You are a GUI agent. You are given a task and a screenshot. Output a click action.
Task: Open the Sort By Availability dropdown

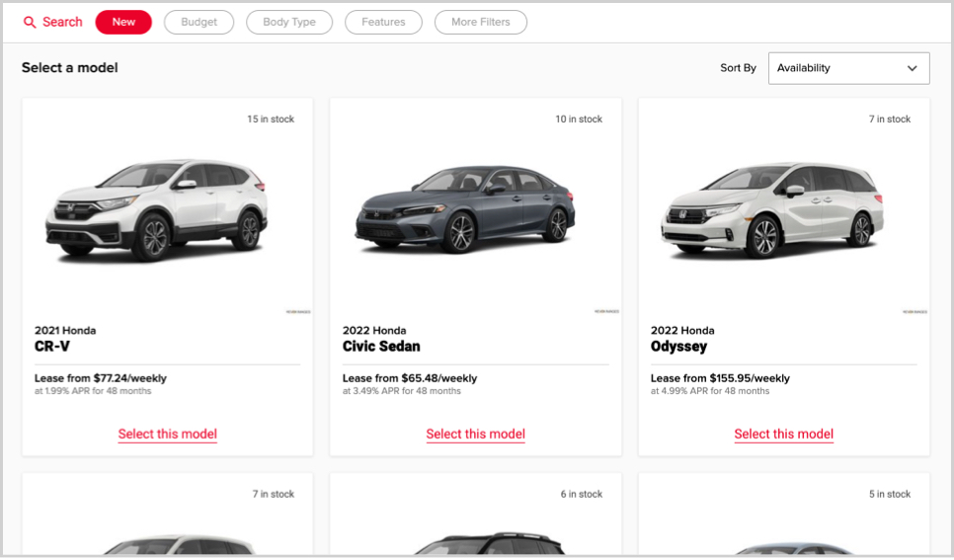pos(848,68)
